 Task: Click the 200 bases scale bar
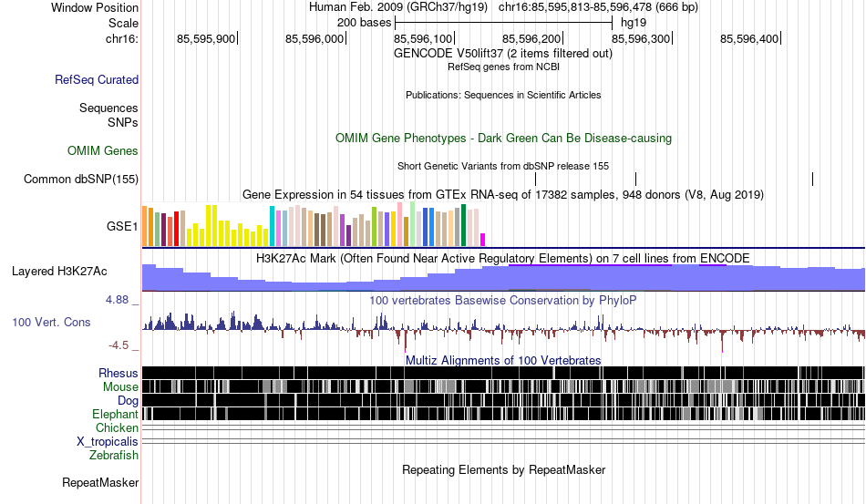pos(504,23)
